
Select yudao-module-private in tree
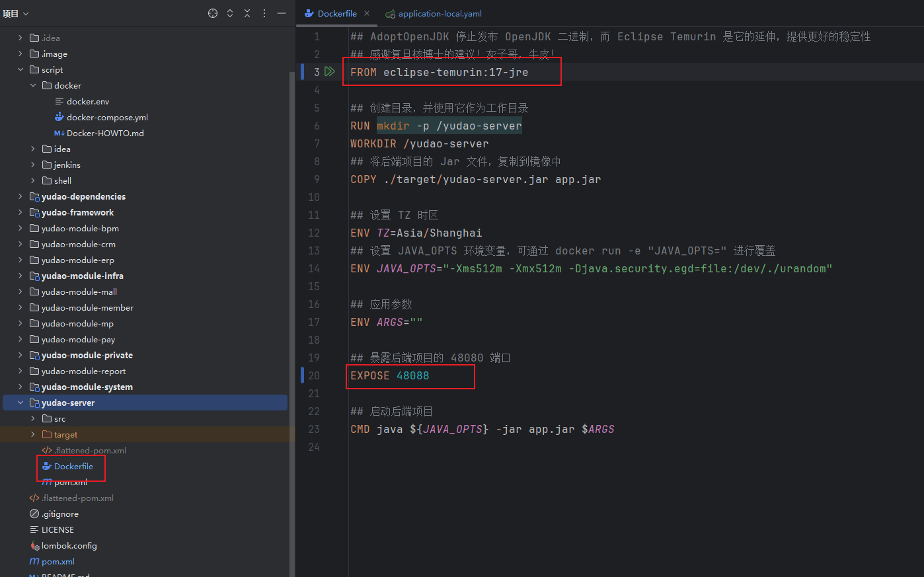[87, 355]
